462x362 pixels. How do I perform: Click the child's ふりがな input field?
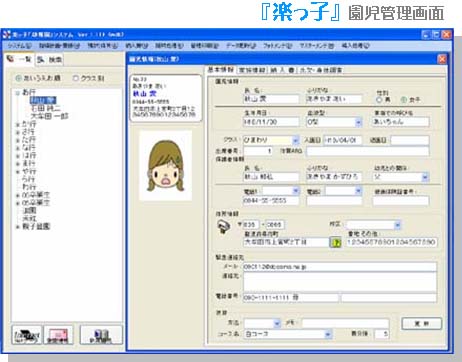point(334,99)
